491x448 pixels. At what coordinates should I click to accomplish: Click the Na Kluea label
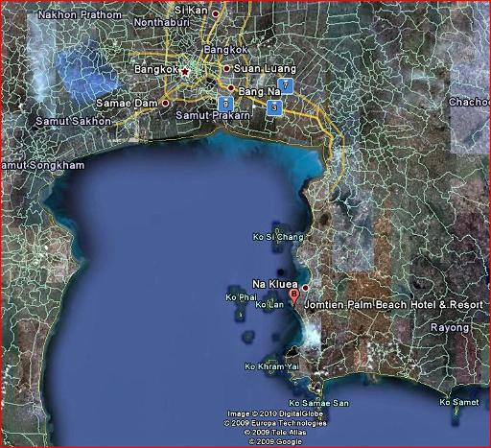tap(275, 284)
